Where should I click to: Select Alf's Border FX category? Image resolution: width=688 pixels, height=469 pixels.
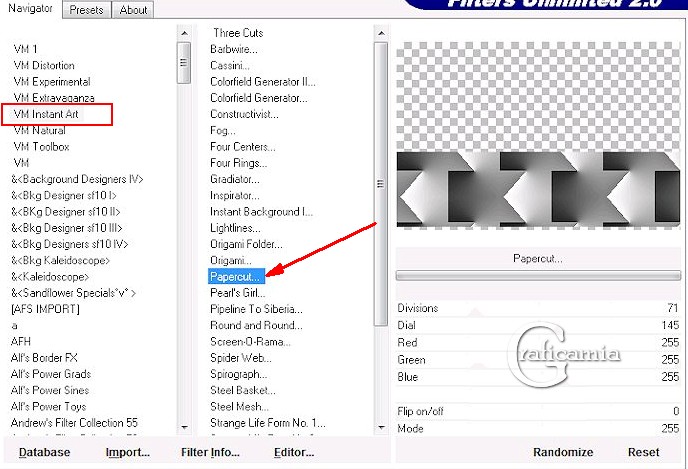tap(44, 358)
